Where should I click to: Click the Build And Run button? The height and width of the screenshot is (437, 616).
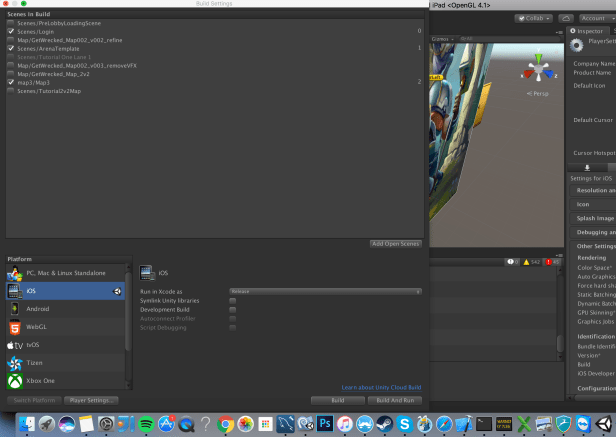point(394,400)
